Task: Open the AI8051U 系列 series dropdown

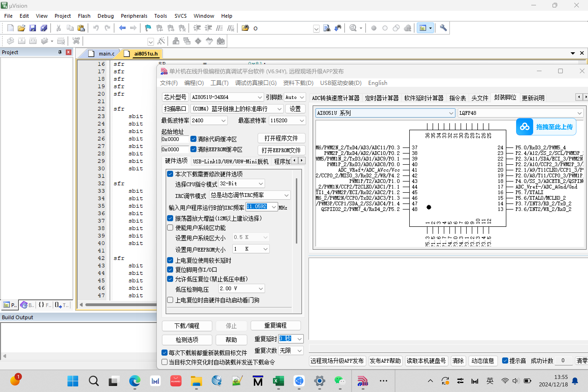Action: click(385, 113)
